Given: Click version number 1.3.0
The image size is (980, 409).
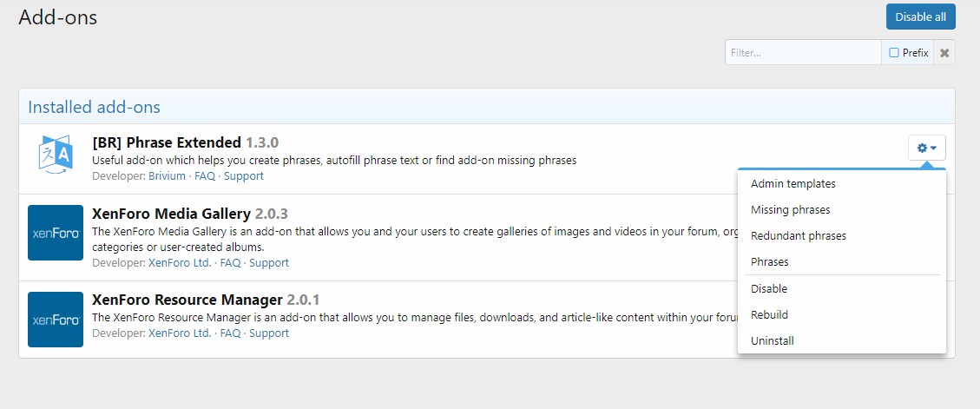Looking at the screenshot, I should coord(262,142).
